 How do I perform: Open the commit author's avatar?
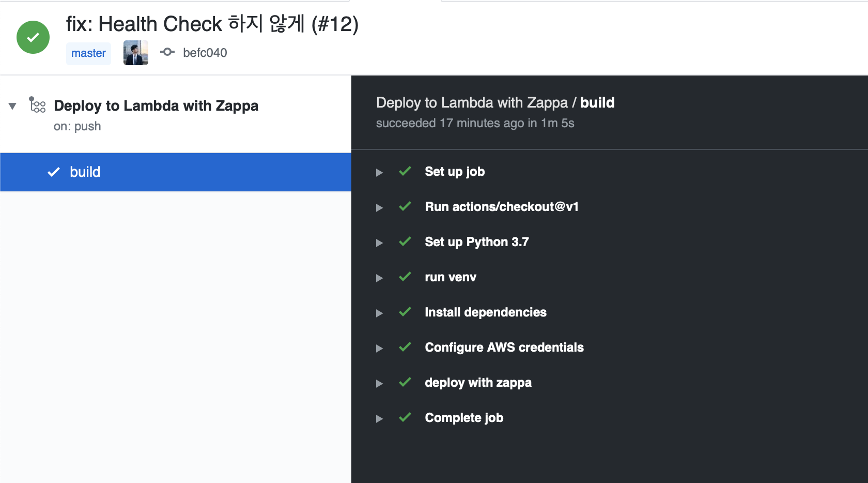tap(136, 53)
